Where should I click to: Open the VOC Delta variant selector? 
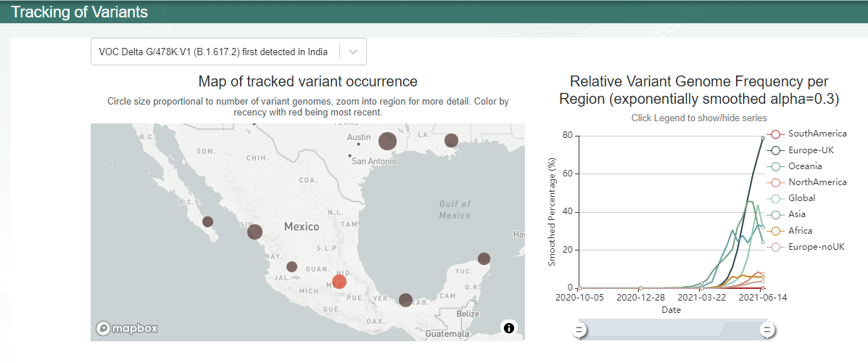click(214, 52)
